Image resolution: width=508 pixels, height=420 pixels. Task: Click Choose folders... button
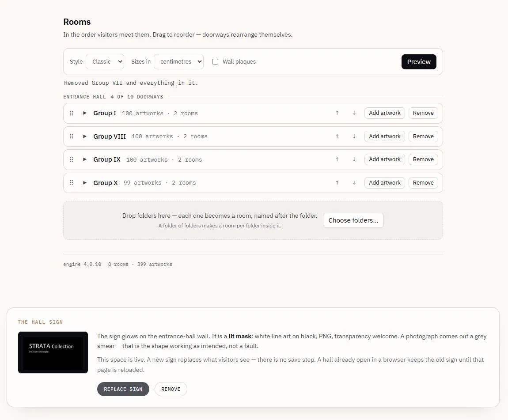353,220
